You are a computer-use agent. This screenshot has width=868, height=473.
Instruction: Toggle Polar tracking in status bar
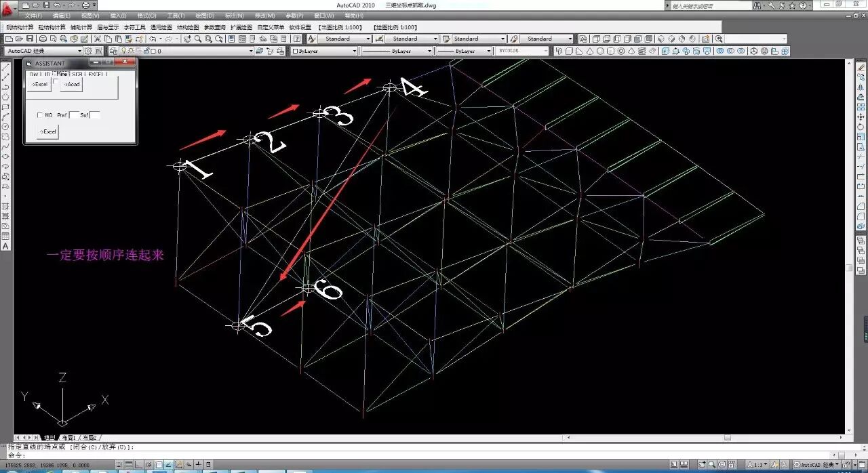click(149, 465)
